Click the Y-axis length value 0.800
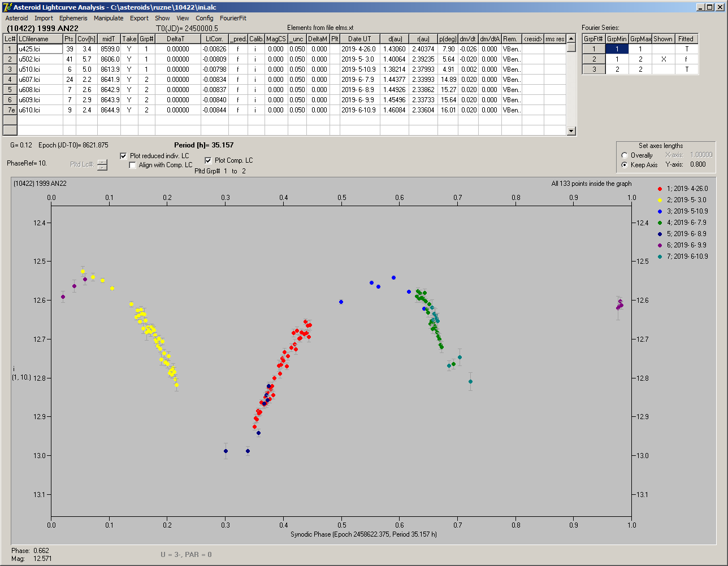Screen dimensions: 728x566 (x=697, y=165)
